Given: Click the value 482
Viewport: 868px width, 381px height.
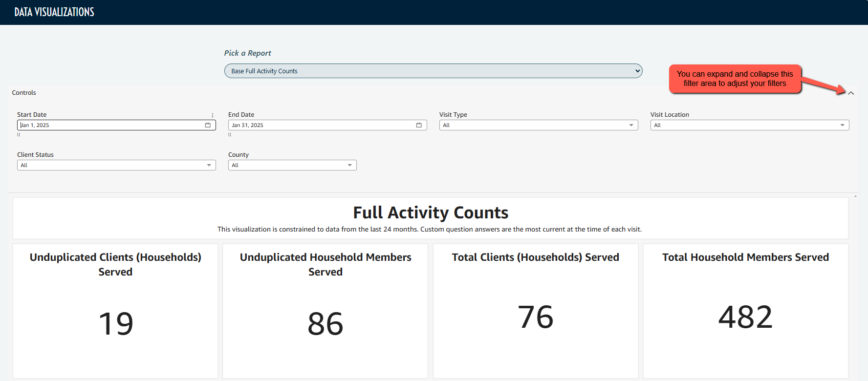Looking at the screenshot, I should [746, 317].
